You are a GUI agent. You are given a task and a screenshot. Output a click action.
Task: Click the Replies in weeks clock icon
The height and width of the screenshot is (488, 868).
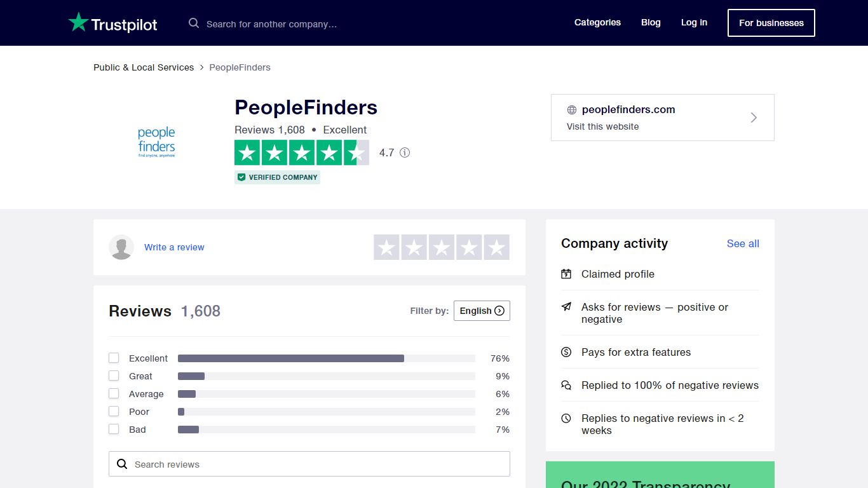point(566,418)
